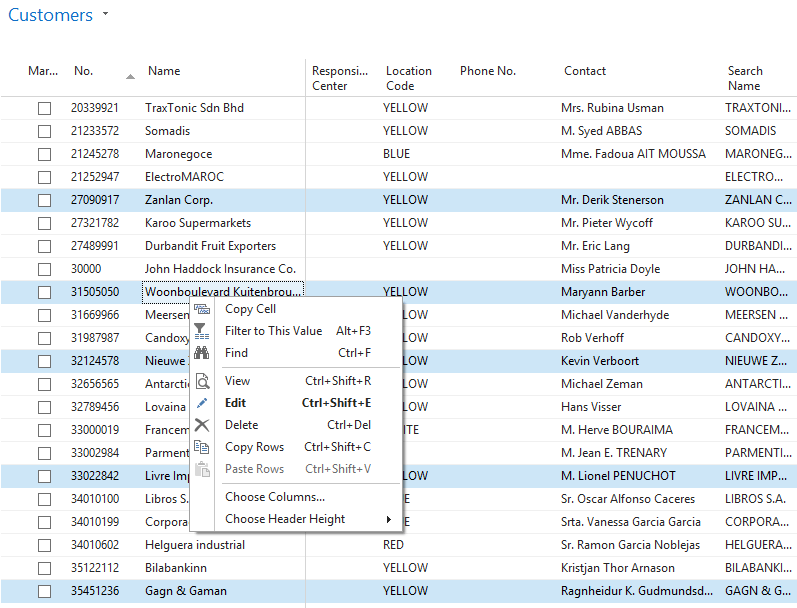Image resolution: width=797 pixels, height=608 pixels.
Task: Click the Copy Rows icon
Action: pyautogui.click(x=202, y=447)
